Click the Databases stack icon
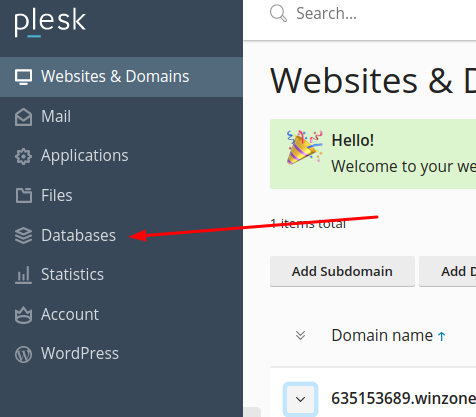 pos(23,235)
